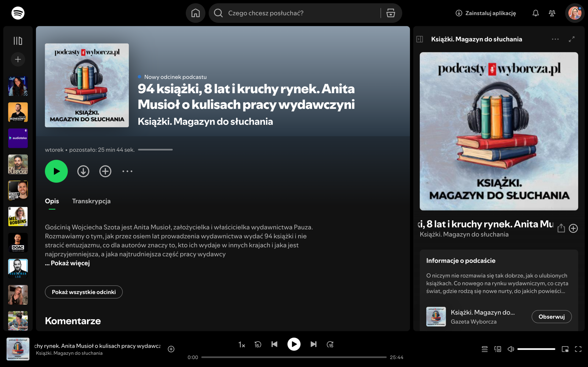Open the Friend Activity icon
Screen dimensions: 588x367
pos(552,13)
